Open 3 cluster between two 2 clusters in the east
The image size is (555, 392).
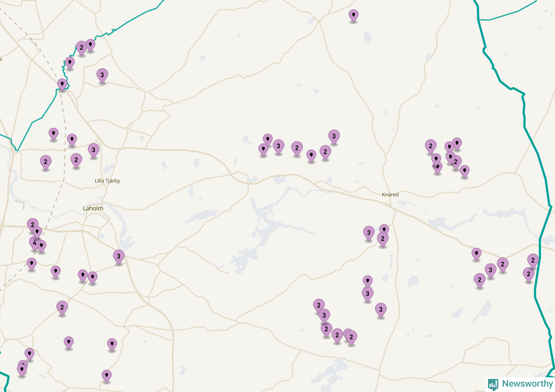[x=490, y=270]
